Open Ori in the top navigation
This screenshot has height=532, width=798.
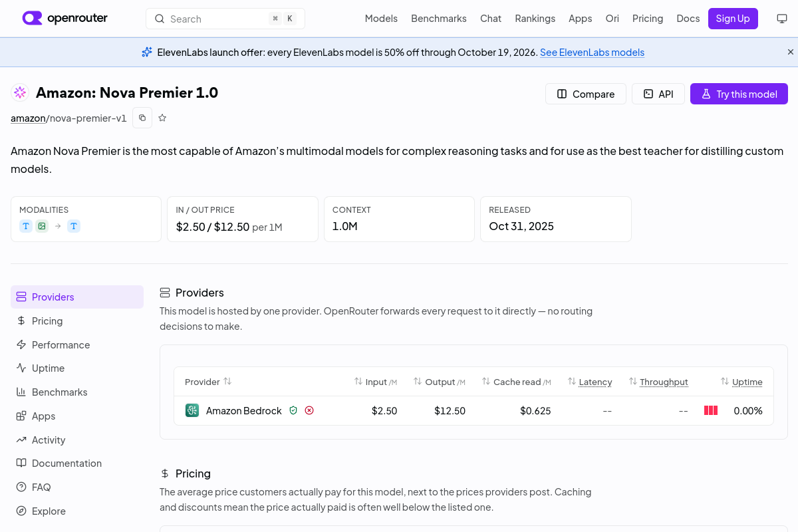612,19
